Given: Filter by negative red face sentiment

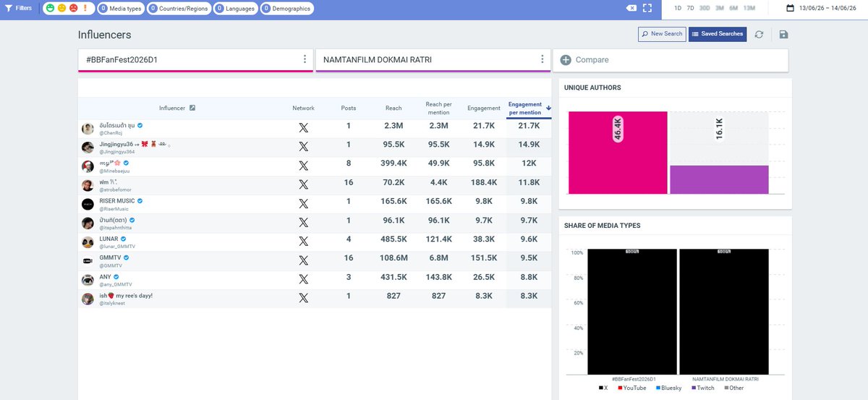Looking at the screenshot, I should (73, 9).
